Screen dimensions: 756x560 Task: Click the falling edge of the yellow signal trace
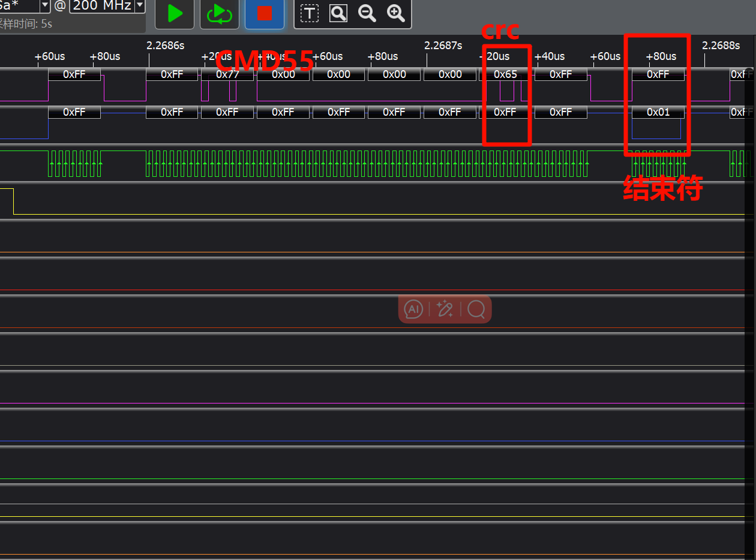point(13,201)
